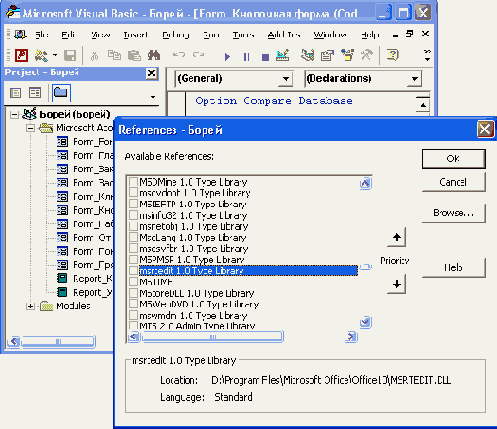This screenshot has width=497, height=429.
Task: Open toolbar options chevron at right end
Action: click(427, 55)
